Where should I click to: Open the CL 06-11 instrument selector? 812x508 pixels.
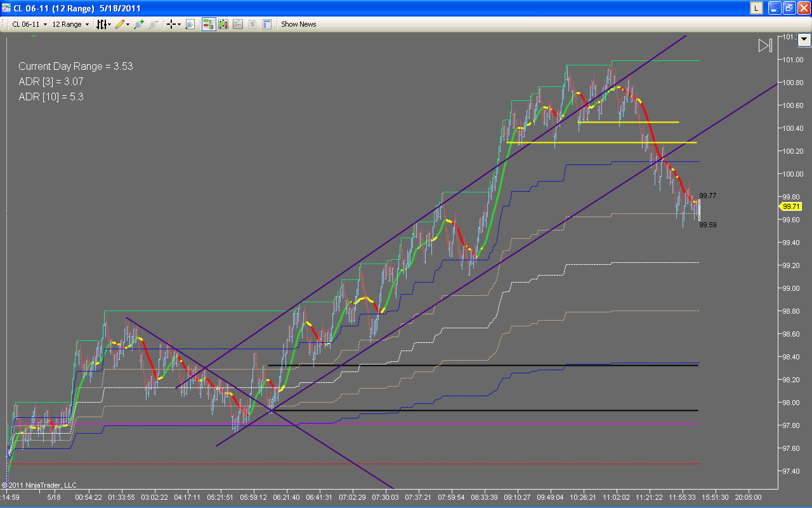(30, 24)
